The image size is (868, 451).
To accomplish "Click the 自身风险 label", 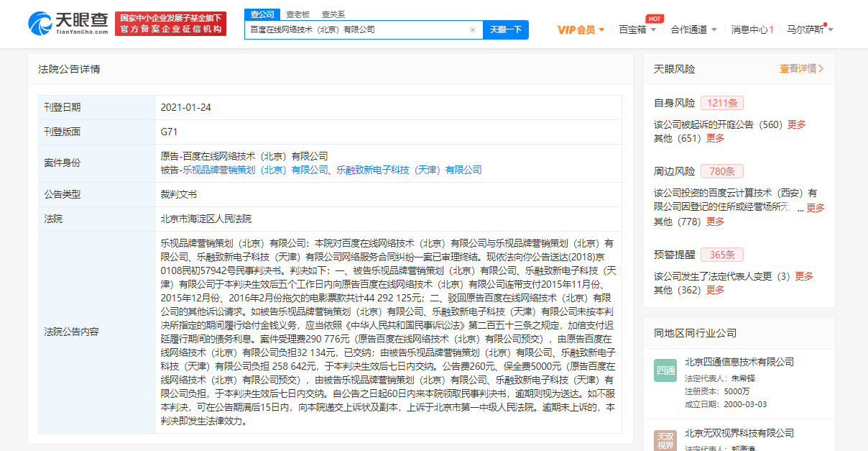I will pos(675,103).
